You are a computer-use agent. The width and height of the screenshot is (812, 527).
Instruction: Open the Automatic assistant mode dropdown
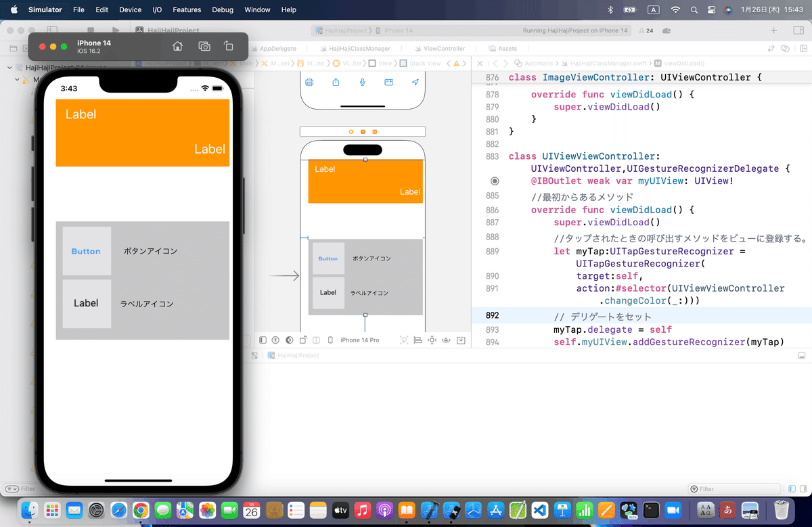click(534, 63)
